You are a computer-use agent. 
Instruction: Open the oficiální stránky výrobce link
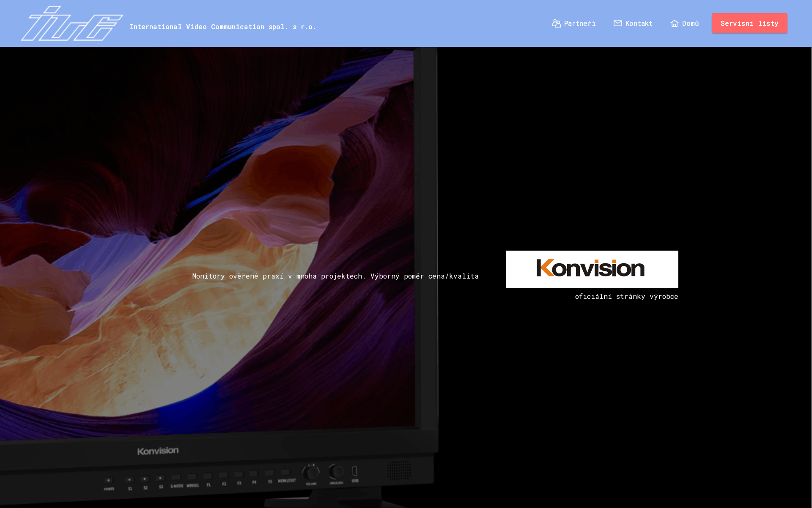click(x=626, y=296)
